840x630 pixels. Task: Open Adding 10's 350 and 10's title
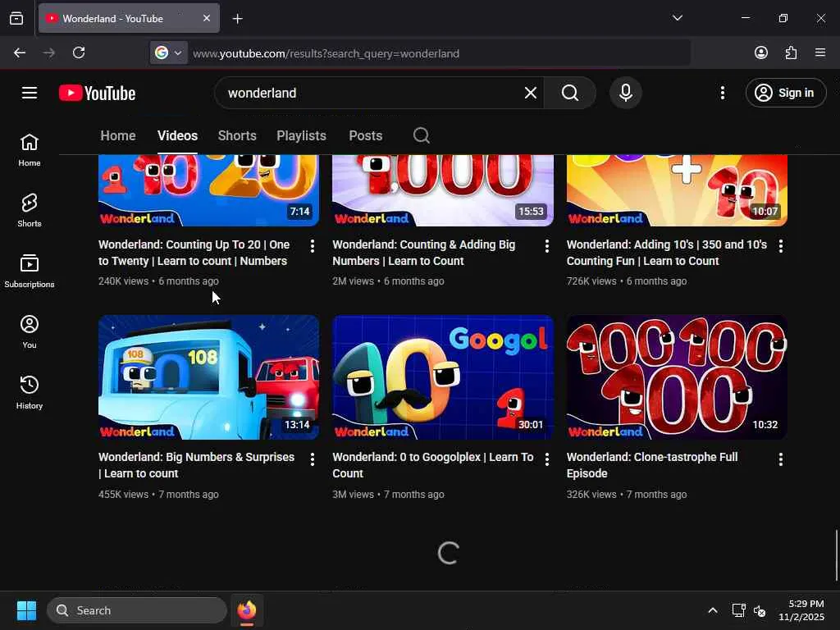666,253
